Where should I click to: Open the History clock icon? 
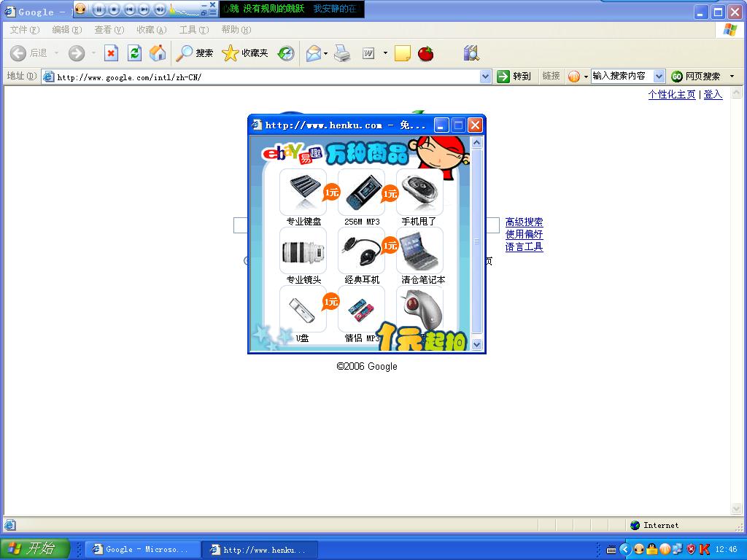286,52
